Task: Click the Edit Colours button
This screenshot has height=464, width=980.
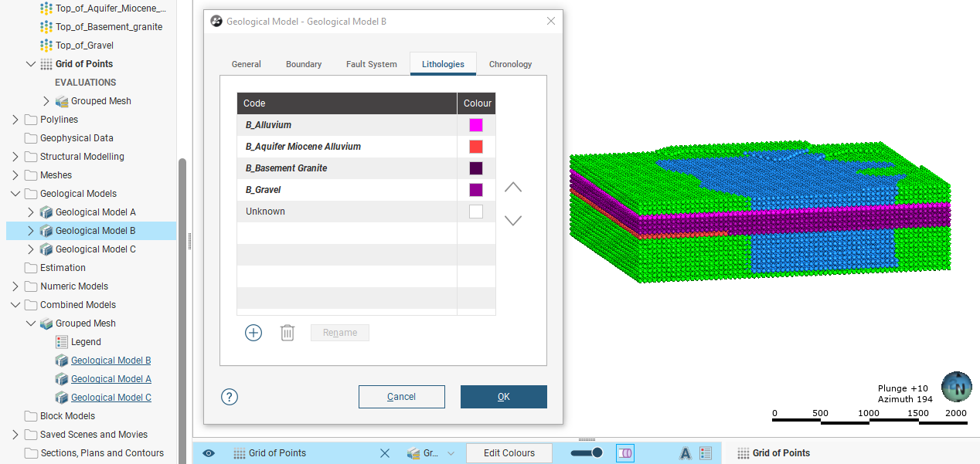Action: point(509,453)
